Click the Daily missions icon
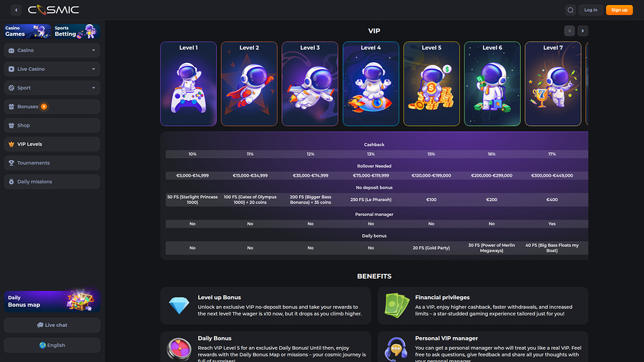Screen dimensions: 644x362 point(11,182)
